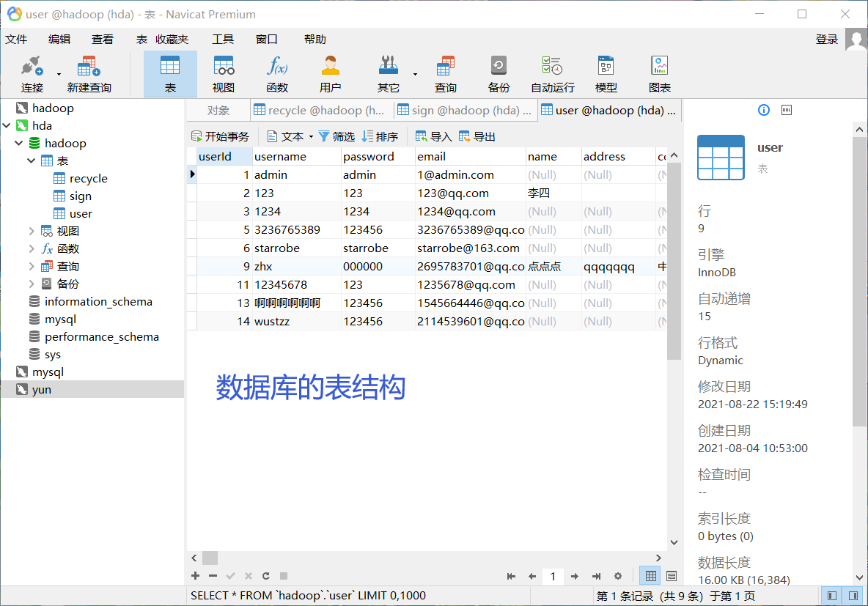
Task: Collapse the hda connection node
Action: coord(7,125)
